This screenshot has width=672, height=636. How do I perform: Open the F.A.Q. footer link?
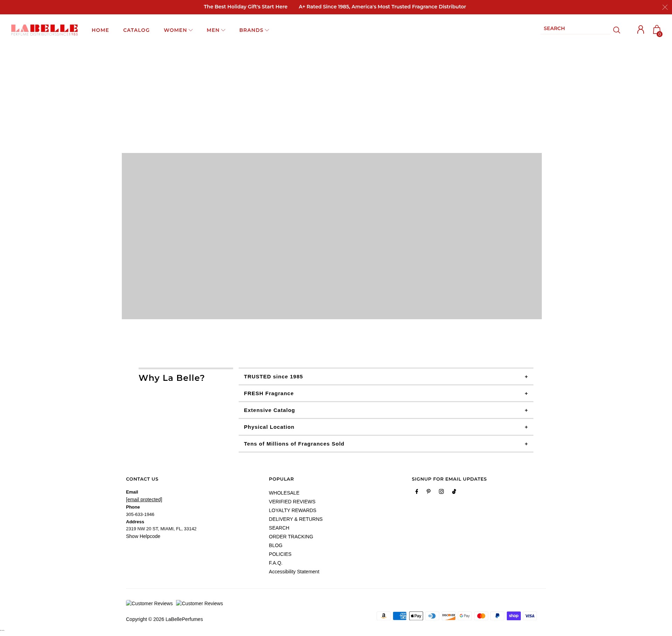(x=275, y=563)
